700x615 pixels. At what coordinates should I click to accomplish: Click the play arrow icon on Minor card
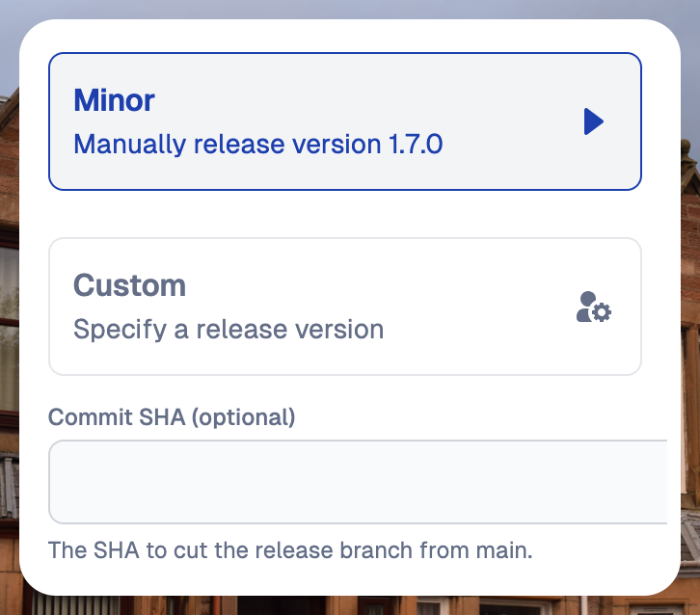pyautogui.click(x=594, y=121)
